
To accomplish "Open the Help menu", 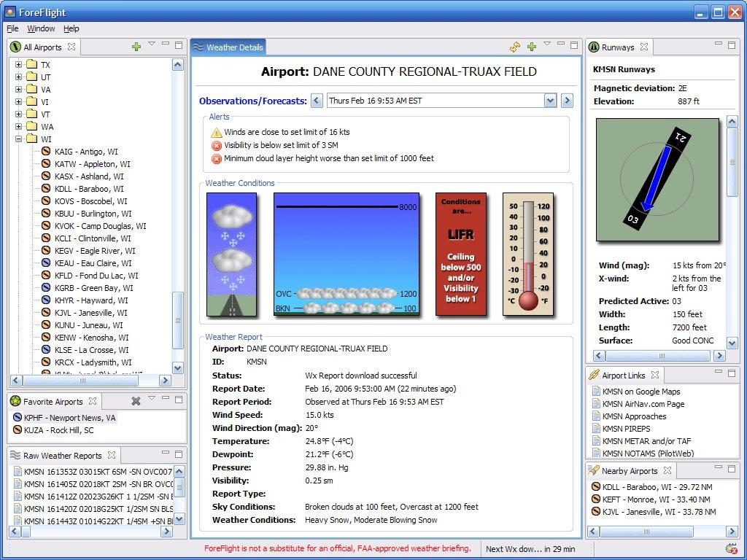I will [x=71, y=28].
